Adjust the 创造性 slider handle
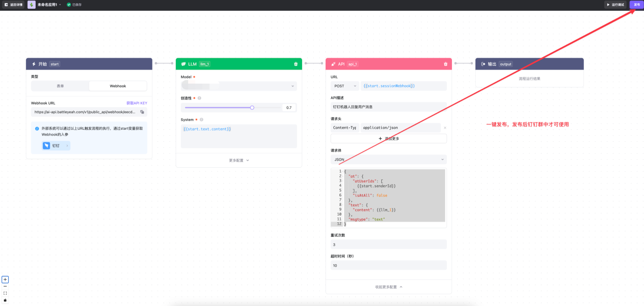Viewport: 644px width, 306px height. pyautogui.click(x=252, y=108)
